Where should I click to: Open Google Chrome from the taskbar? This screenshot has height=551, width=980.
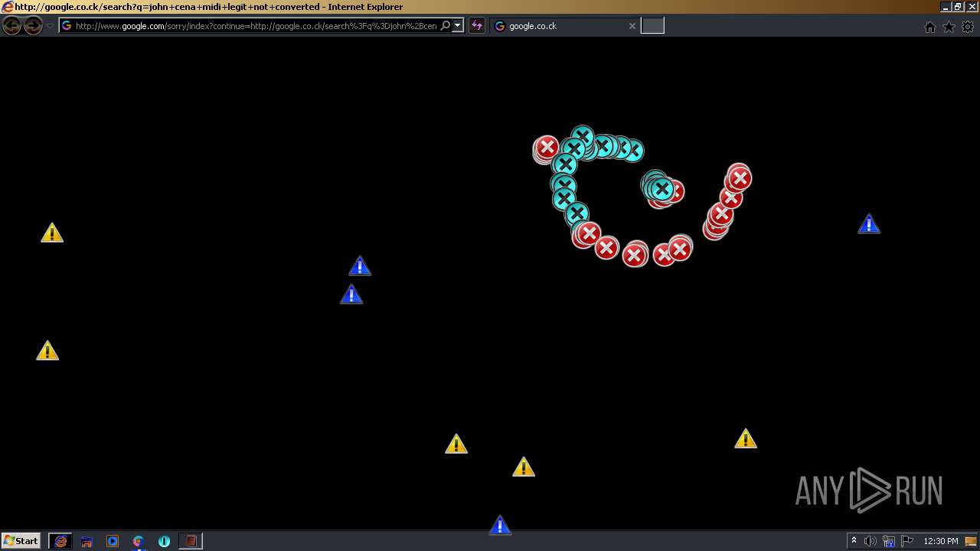pyautogui.click(x=139, y=541)
